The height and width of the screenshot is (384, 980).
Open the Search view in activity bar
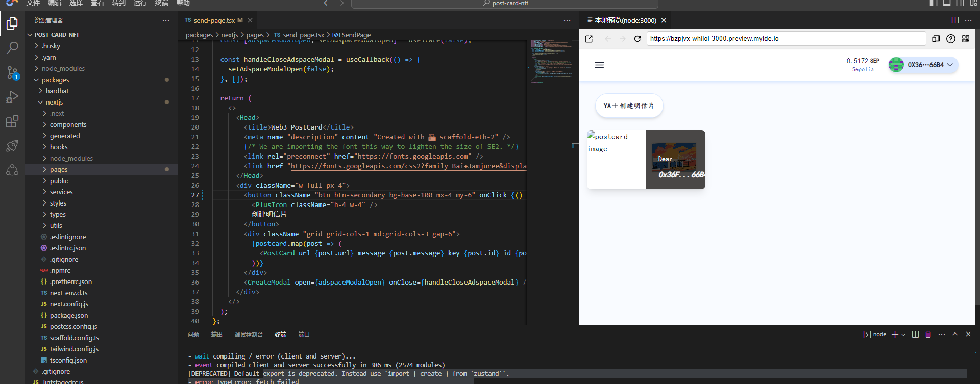[12, 48]
